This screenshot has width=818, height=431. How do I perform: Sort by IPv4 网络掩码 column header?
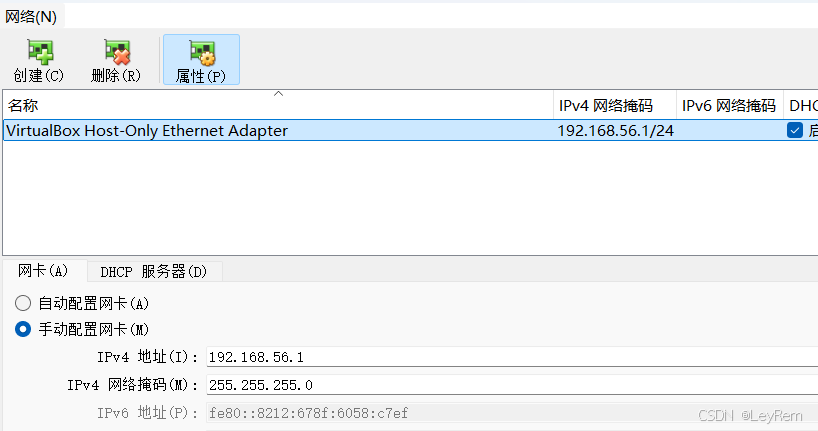click(x=615, y=105)
